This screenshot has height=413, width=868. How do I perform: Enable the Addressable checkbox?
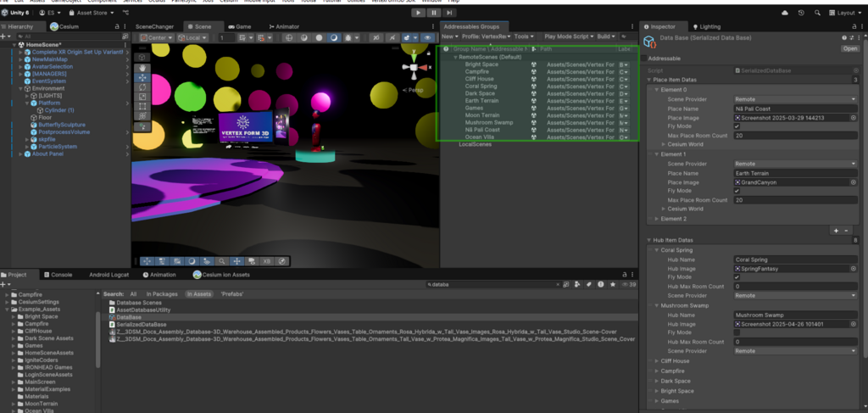pyautogui.click(x=645, y=59)
